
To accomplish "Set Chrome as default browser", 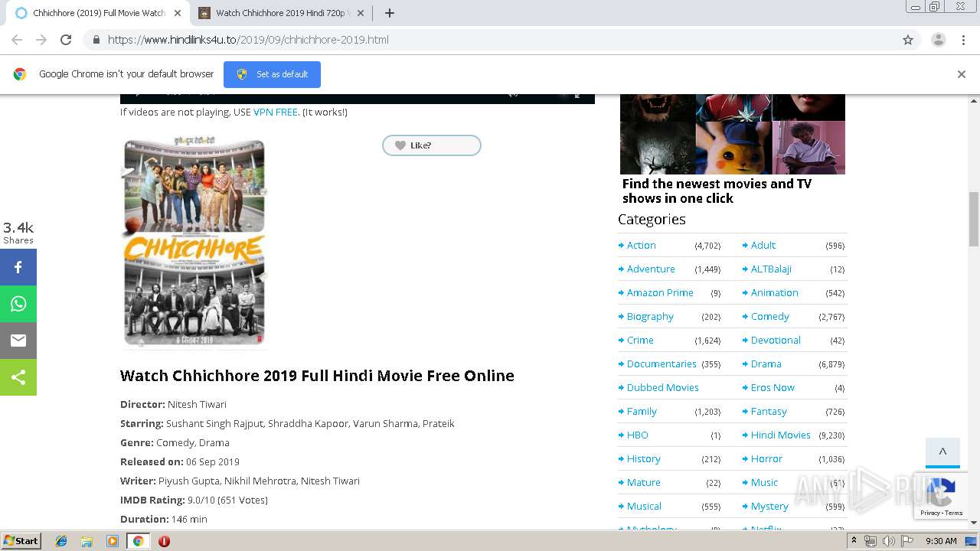I will pos(272,74).
